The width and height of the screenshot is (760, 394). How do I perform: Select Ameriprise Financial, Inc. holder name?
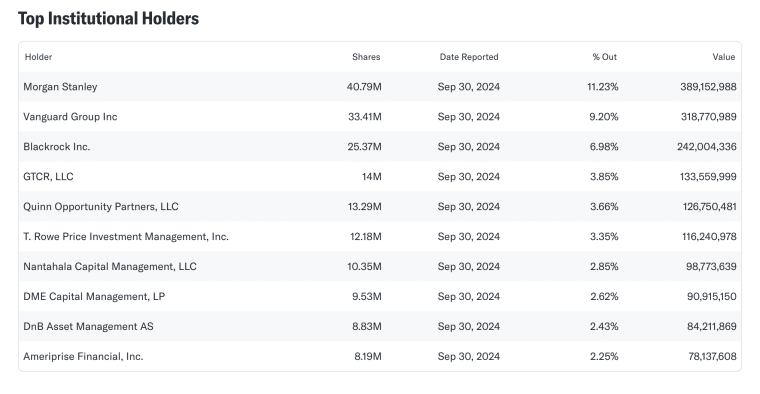[83, 357]
